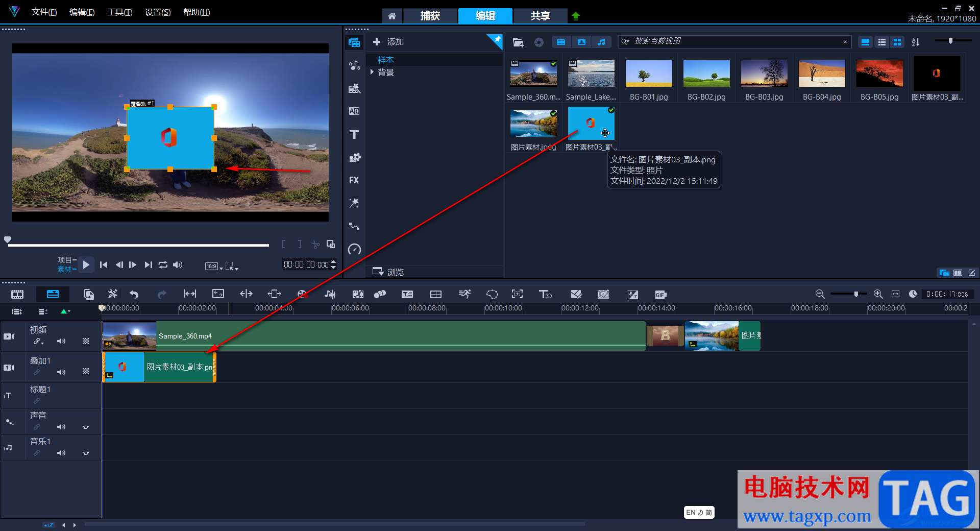Click the import media files folder icon

518,42
